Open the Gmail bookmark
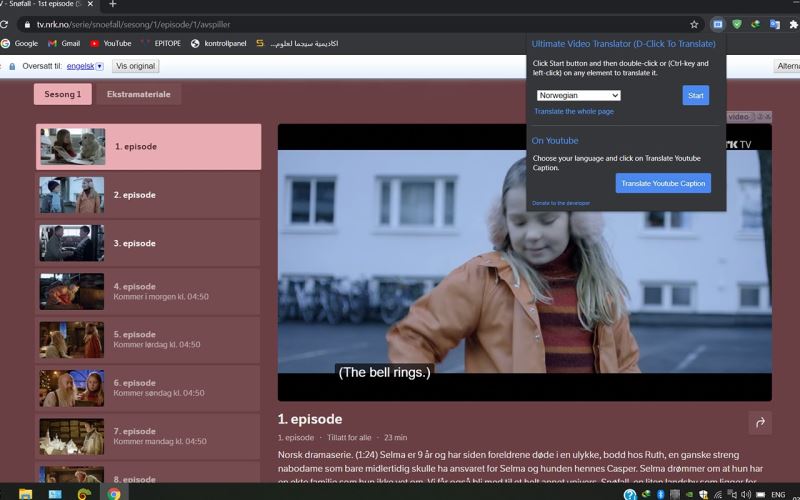 pos(64,43)
